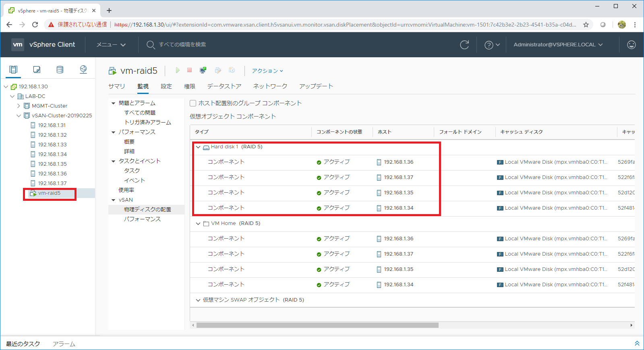
Task: Switch to the 権限 tab
Action: (190, 86)
